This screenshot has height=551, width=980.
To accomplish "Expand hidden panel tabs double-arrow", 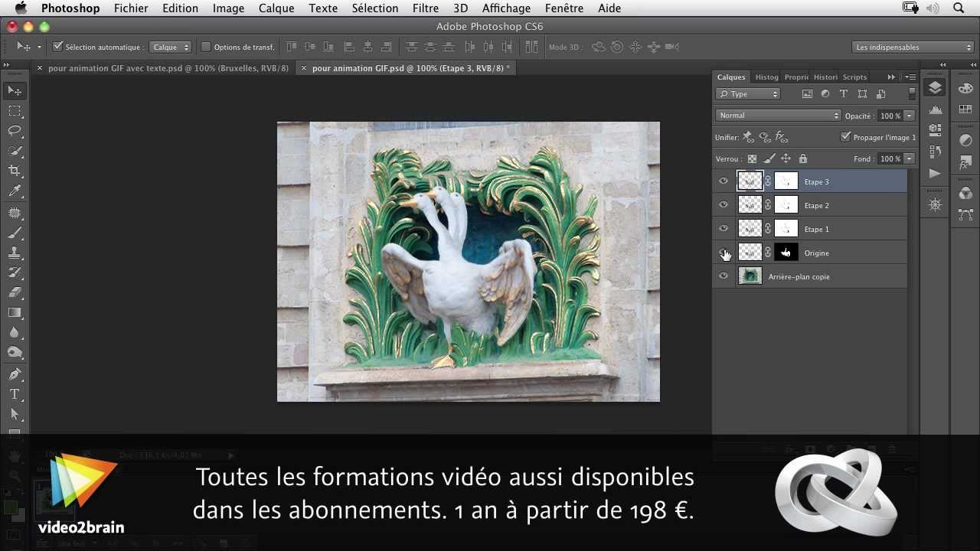I will click(891, 77).
